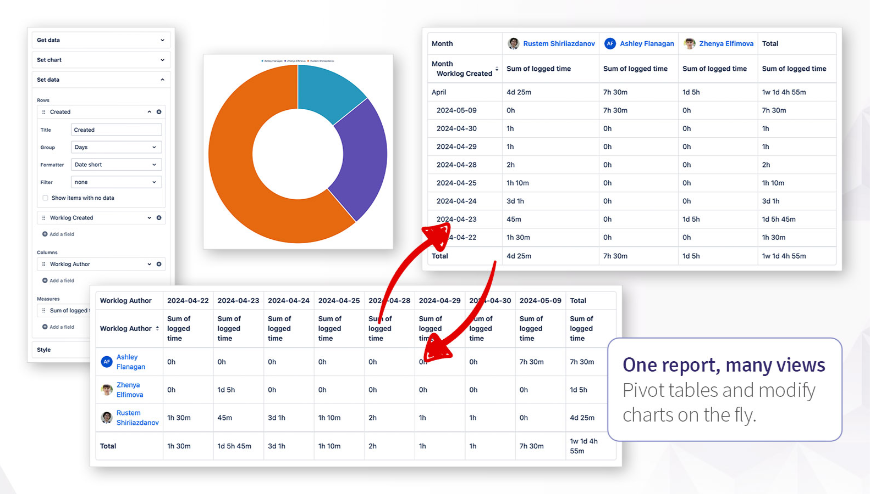The height and width of the screenshot is (494, 870).
Task: Expand the Get data section
Action: pos(100,40)
